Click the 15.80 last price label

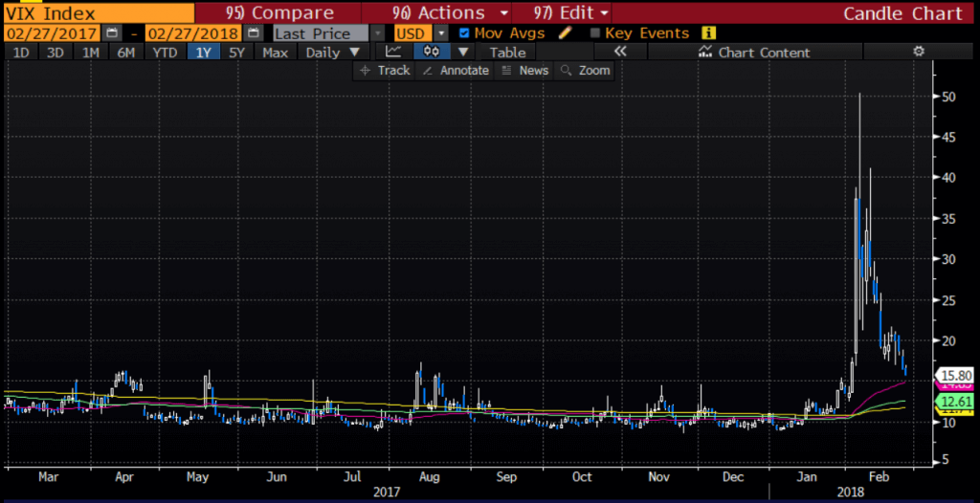point(957,375)
